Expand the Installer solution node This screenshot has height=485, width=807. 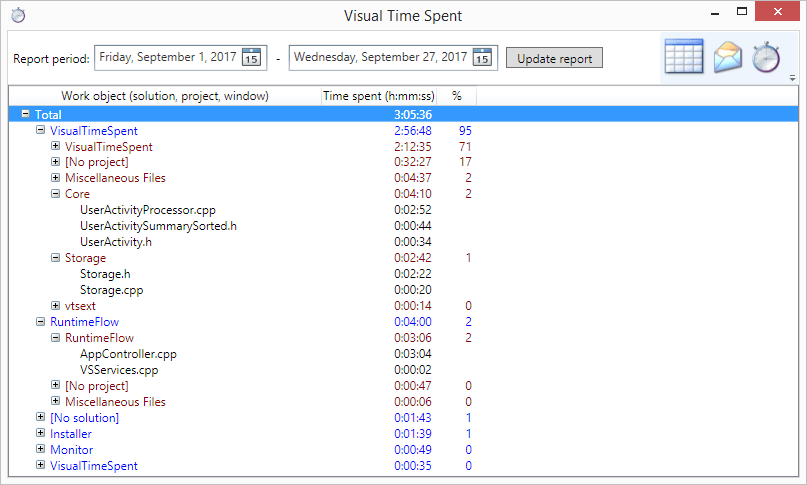tap(41, 434)
